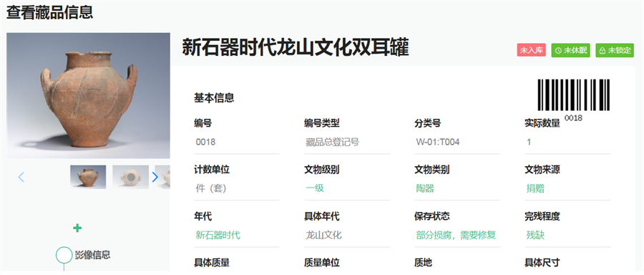Click the lock icon in 未锁定 badge
This screenshot has height=275, width=644.
[602, 51]
